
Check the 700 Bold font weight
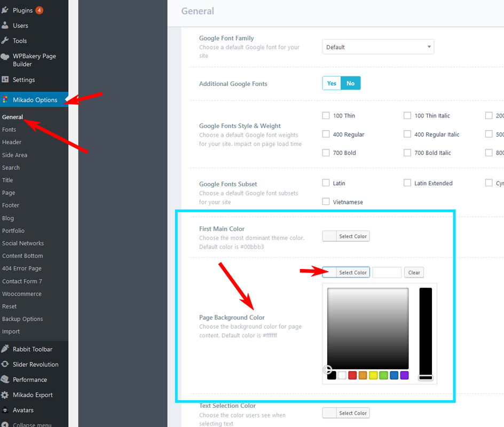pyautogui.click(x=326, y=153)
